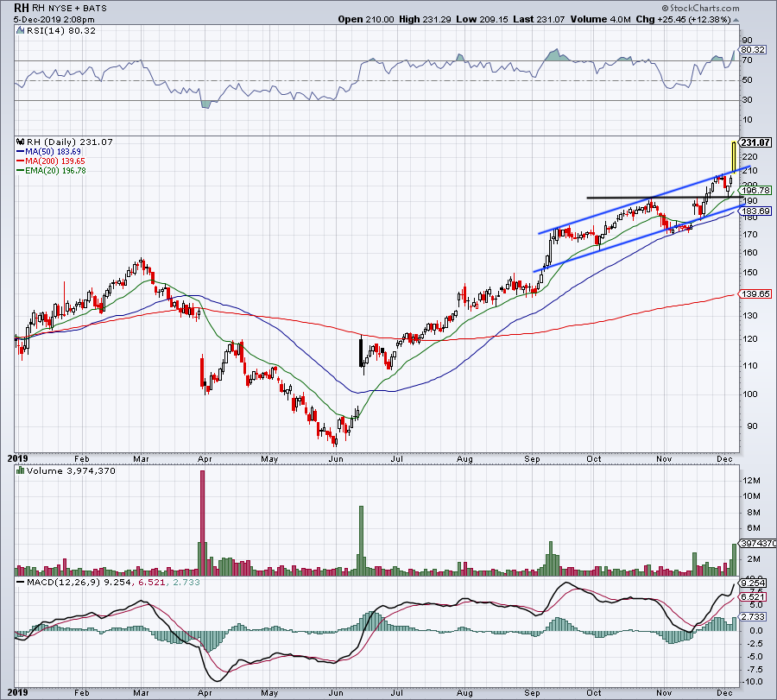Click the 'Volume 4.0M' header value
The width and height of the screenshot is (777, 700).
[601, 19]
